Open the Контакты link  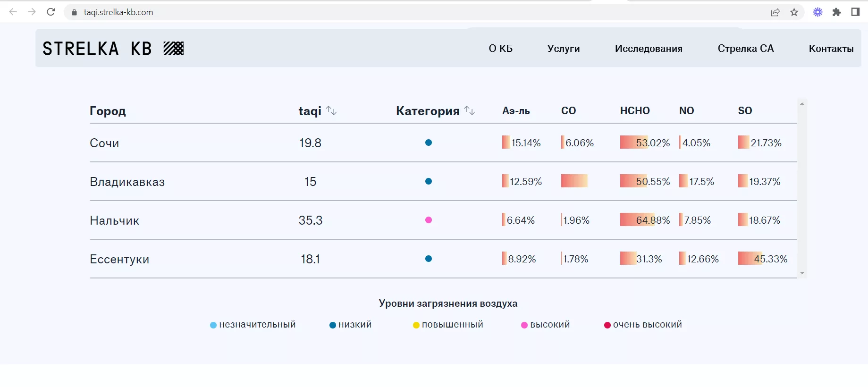click(831, 49)
